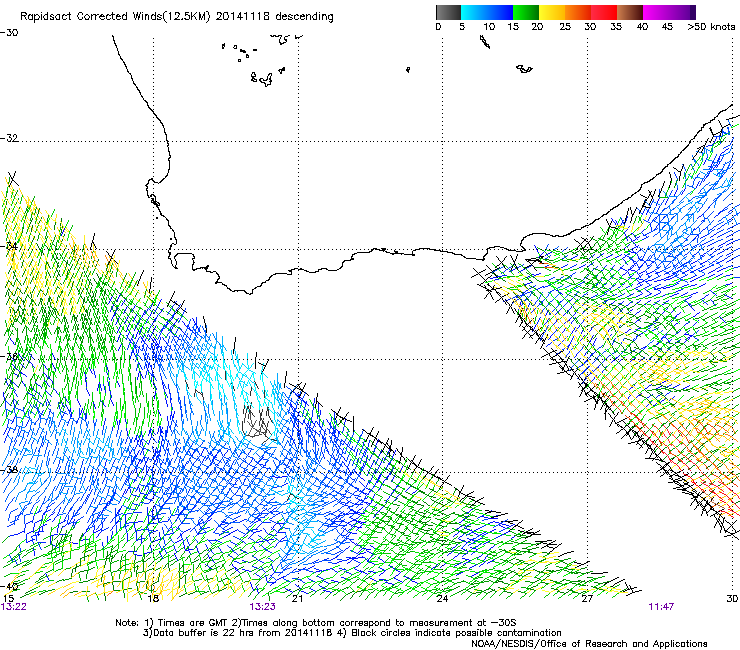740x650 pixels.
Task: Click the '-30' latitude label
Action: [x=9, y=33]
